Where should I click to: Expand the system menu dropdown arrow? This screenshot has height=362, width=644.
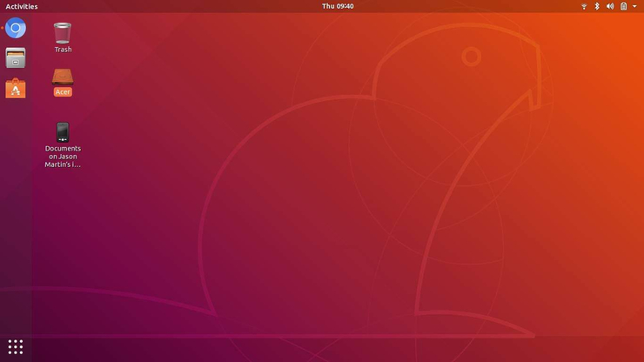tap(635, 6)
